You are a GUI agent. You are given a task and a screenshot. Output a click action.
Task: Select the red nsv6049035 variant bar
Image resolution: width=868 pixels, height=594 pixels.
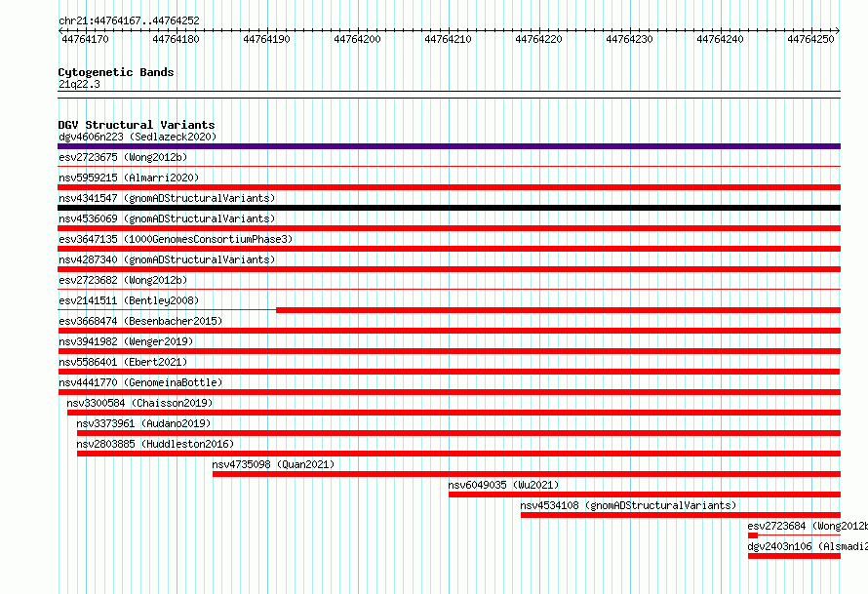pos(645,495)
